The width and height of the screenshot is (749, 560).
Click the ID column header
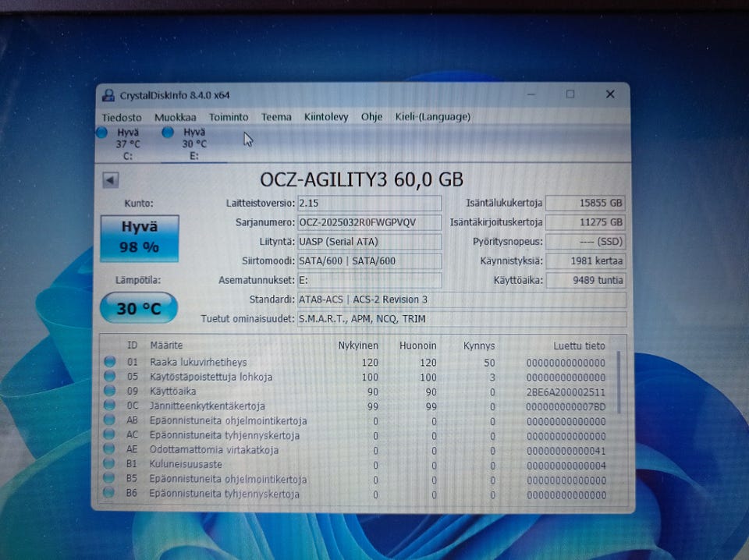[133, 345]
